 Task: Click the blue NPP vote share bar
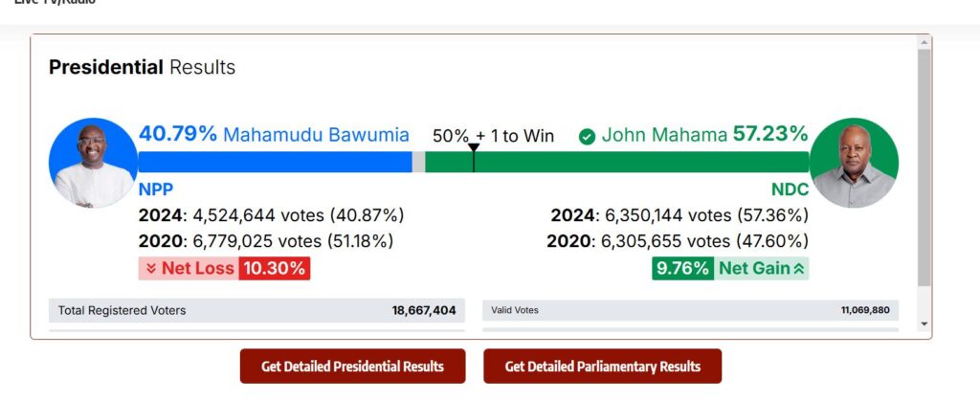(x=275, y=162)
